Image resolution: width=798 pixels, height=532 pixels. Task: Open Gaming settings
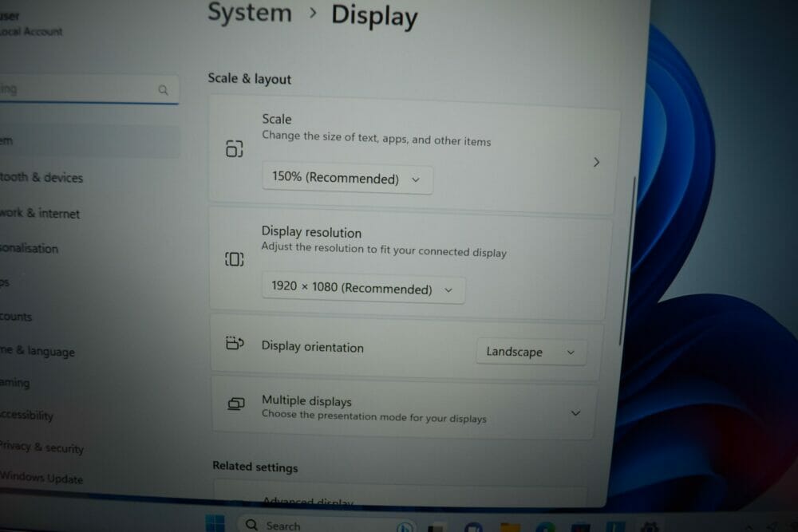(x=14, y=383)
